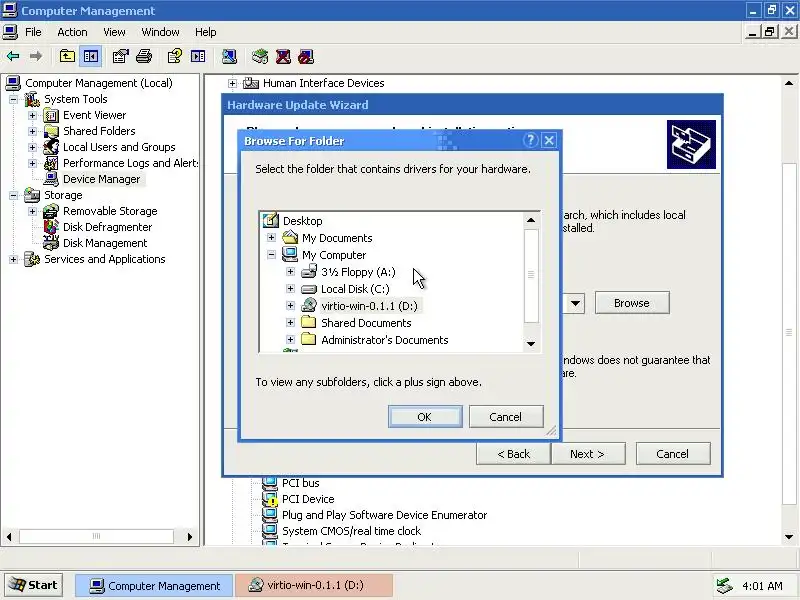Open the File menu

[x=33, y=32]
